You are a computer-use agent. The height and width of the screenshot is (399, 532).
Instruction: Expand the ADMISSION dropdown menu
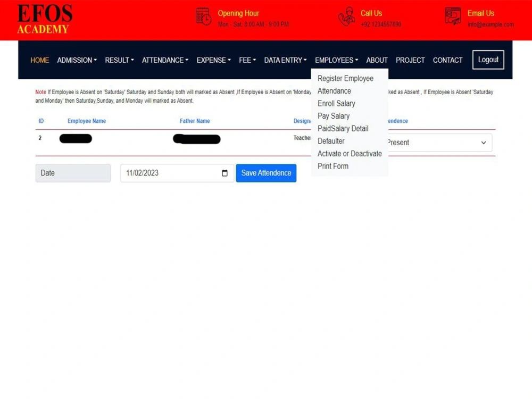click(77, 60)
